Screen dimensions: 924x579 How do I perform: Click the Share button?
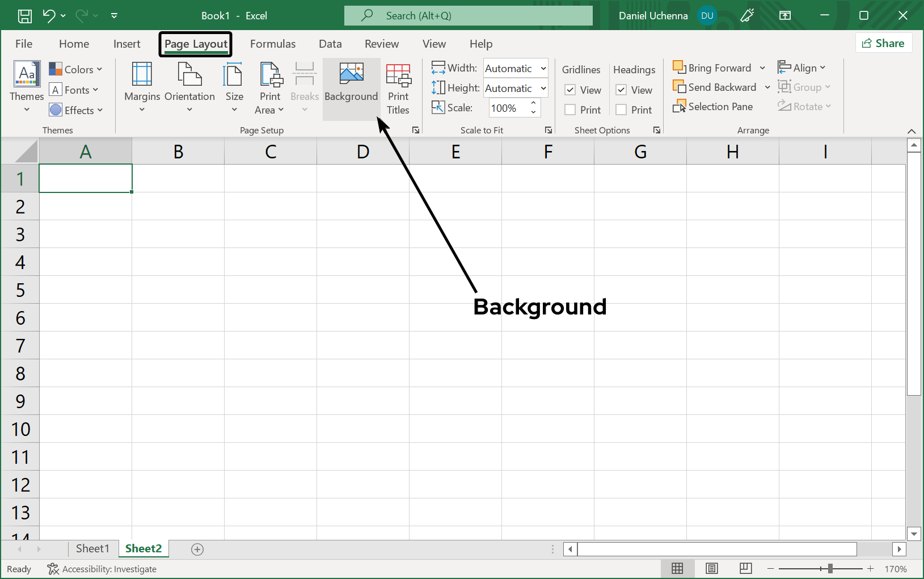[x=883, y=43]
